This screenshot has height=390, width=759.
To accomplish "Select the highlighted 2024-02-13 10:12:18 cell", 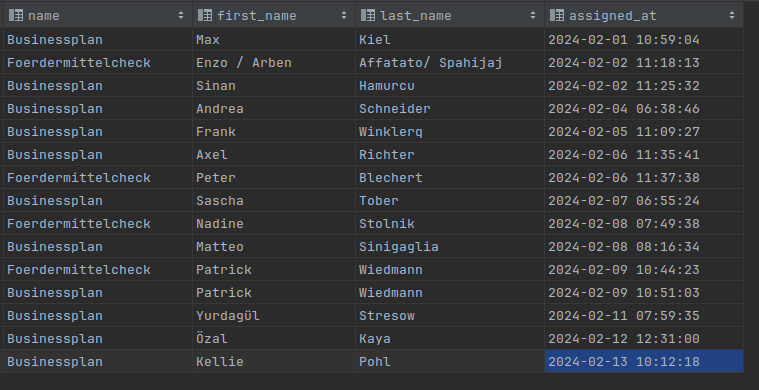I will point(644,361).
